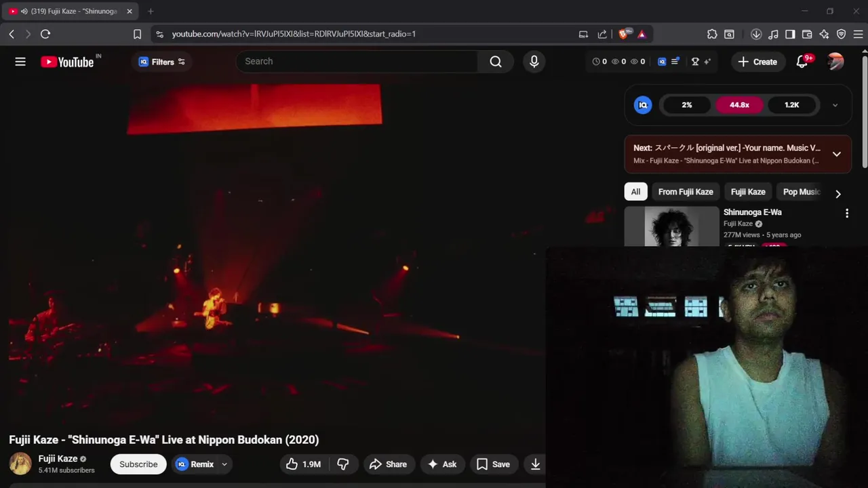
Task: Go to YouTube home via logo
Action: tap(66, 62)
